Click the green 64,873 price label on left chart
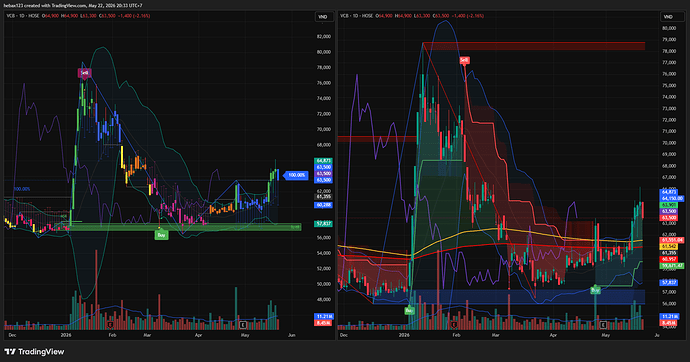This screenshot has width=690, height=362. [x=323, y=161]
